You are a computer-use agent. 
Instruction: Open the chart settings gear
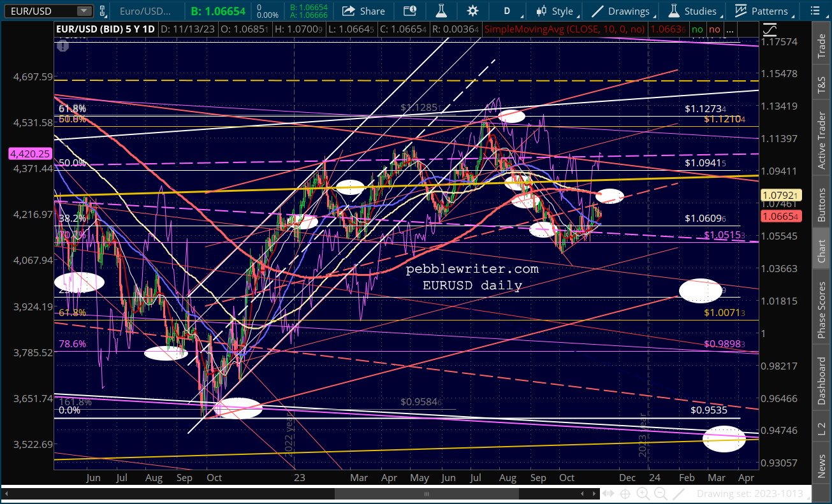472,11
